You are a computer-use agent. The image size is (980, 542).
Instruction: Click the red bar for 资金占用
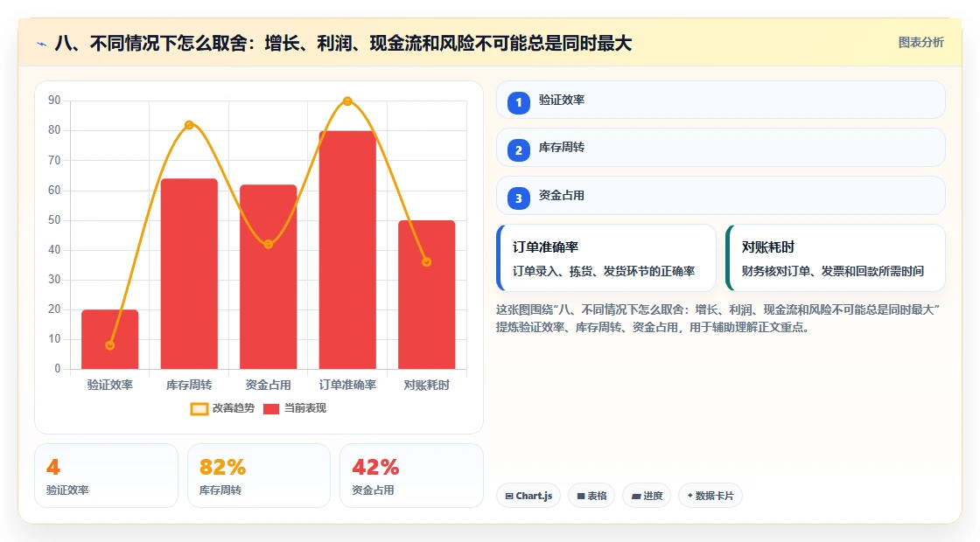click(268, 276)
